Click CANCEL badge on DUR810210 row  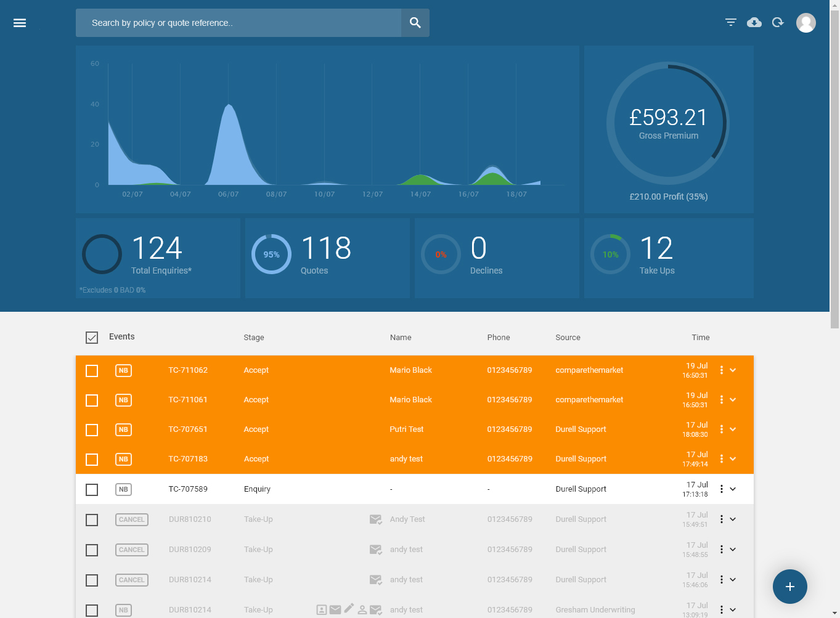tap(132, 519)
